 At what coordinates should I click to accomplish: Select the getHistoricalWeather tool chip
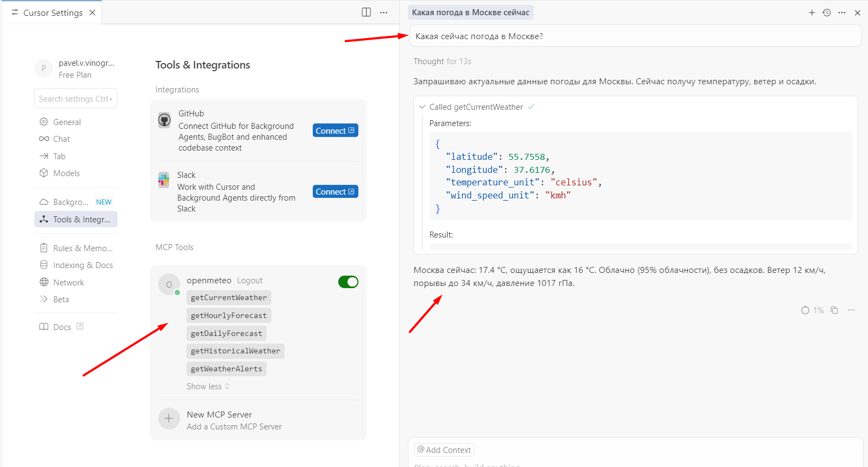[x=235, y=351]
